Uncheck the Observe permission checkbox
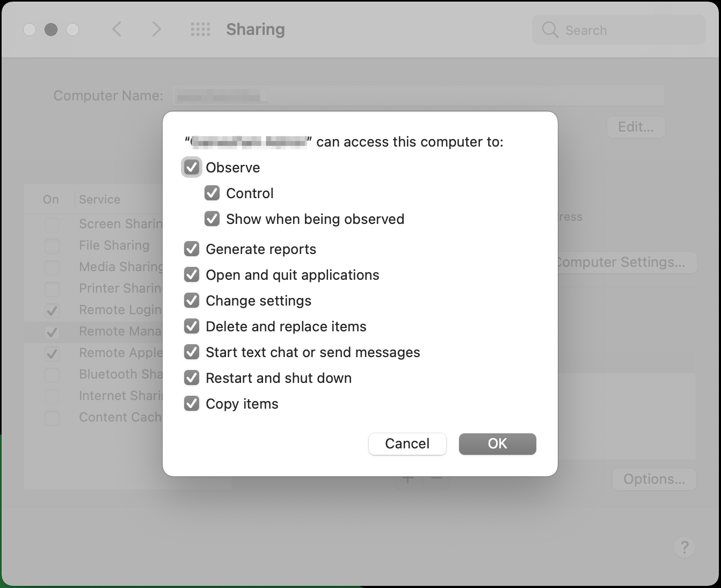Image resolution: width=721 pixels, height=588 pixels. coord(192,168)
